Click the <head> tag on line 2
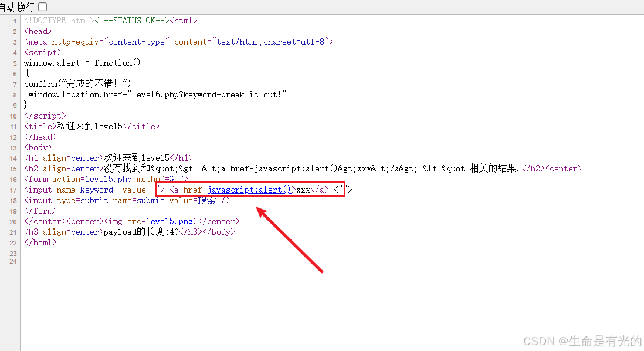This screenshot has width=644, height=351. tap(38, 31)
